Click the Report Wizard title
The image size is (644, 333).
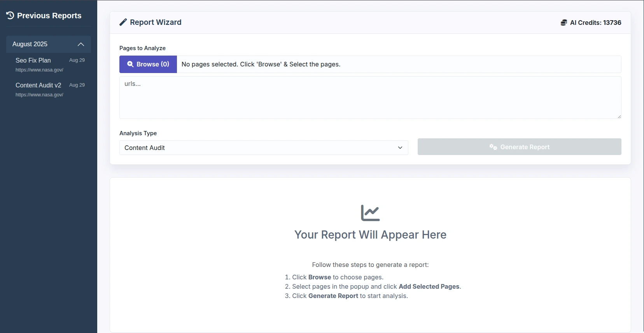(156, 22)
